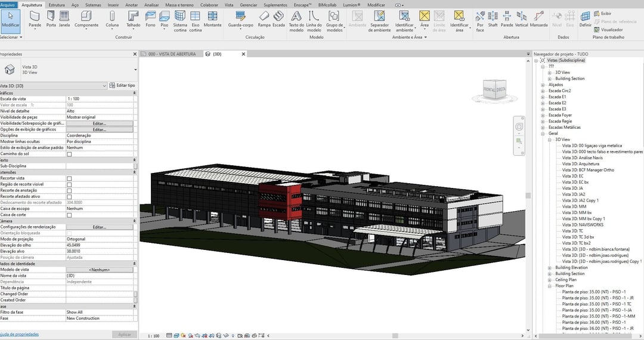Click the ViewCube in 3D view
This screenshot has width=644, height=340.
pyautogui.click(x=494, y=89)
